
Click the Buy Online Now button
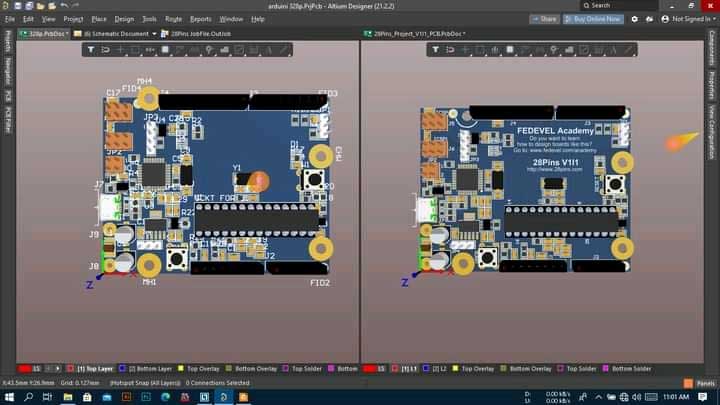point(594,18)
